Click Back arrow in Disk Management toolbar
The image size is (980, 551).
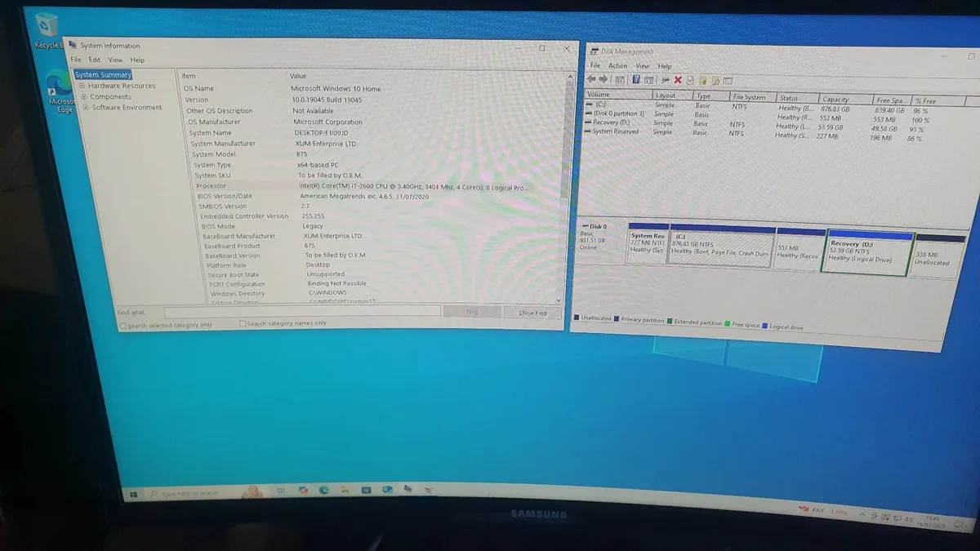point(592,79)
